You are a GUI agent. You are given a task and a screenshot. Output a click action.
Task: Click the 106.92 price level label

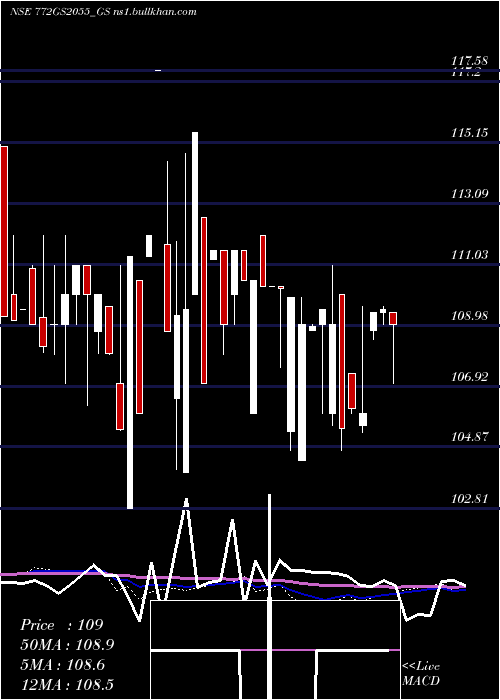(469, 377)
